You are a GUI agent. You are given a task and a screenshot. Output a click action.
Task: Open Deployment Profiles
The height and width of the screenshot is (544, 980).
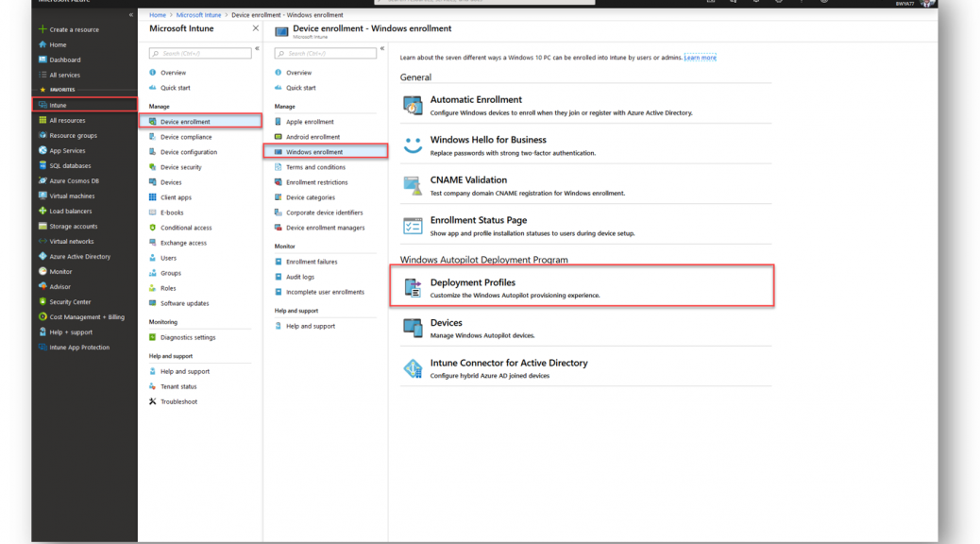[582, 286]
